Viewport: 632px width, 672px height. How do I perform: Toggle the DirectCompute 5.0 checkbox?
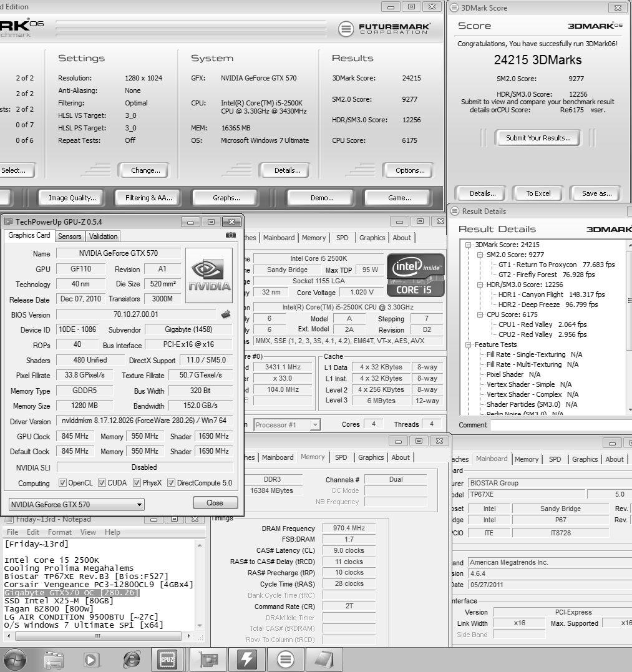(171, 482)
